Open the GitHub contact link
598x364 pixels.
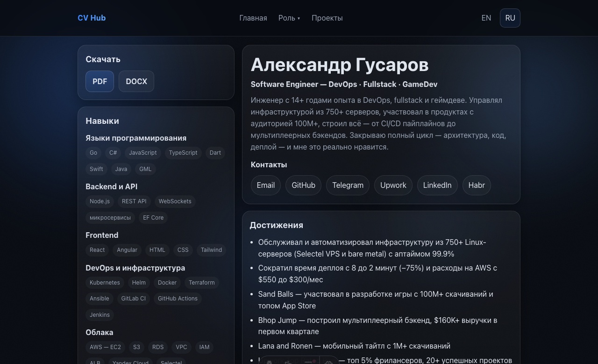(303, 185)
